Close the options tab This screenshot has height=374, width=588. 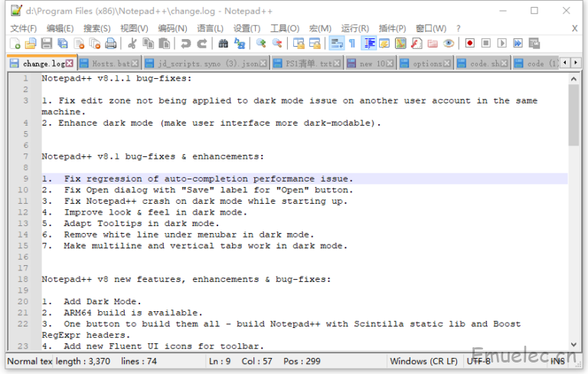click(447, 64)
